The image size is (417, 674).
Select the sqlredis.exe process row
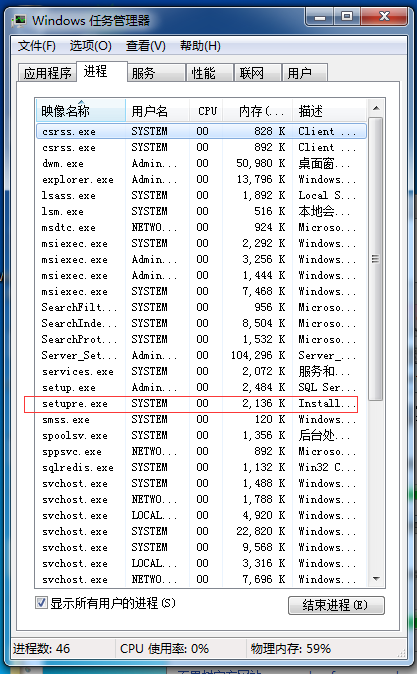(x=201, y=467)
